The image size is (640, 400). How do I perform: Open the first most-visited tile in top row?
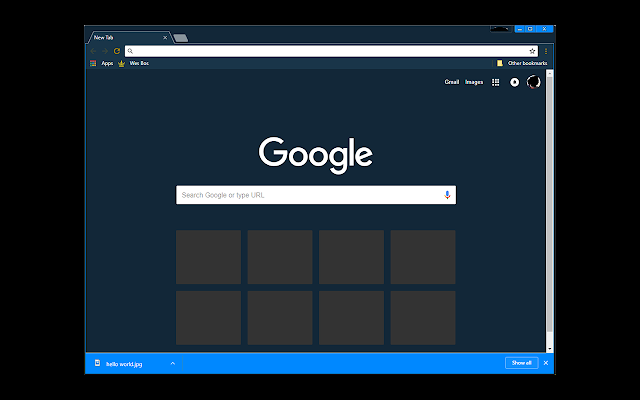(209, 257)
